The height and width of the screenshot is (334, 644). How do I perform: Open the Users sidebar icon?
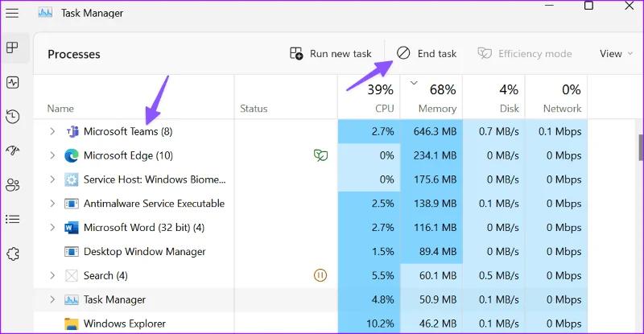point(13,185)
